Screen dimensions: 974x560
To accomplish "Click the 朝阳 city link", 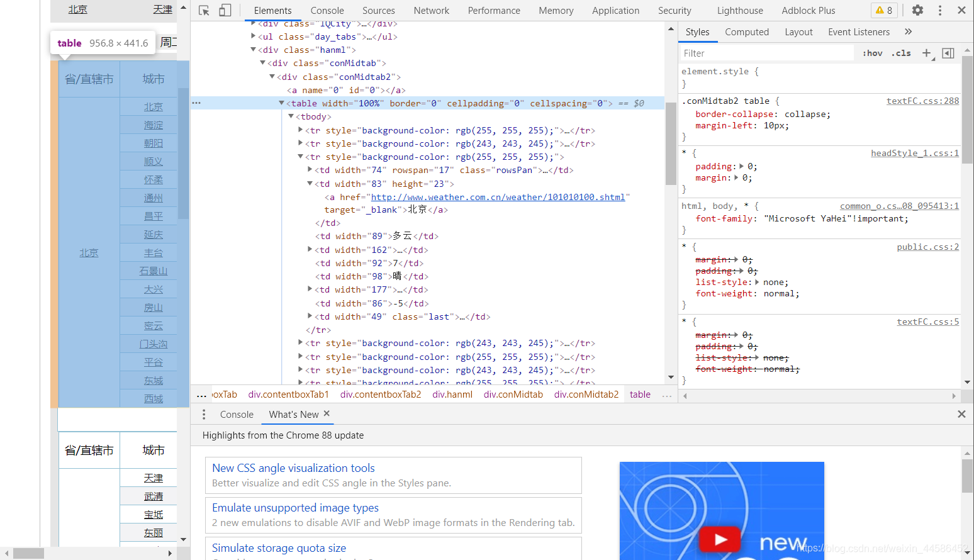I will click(x=154, y=143).
